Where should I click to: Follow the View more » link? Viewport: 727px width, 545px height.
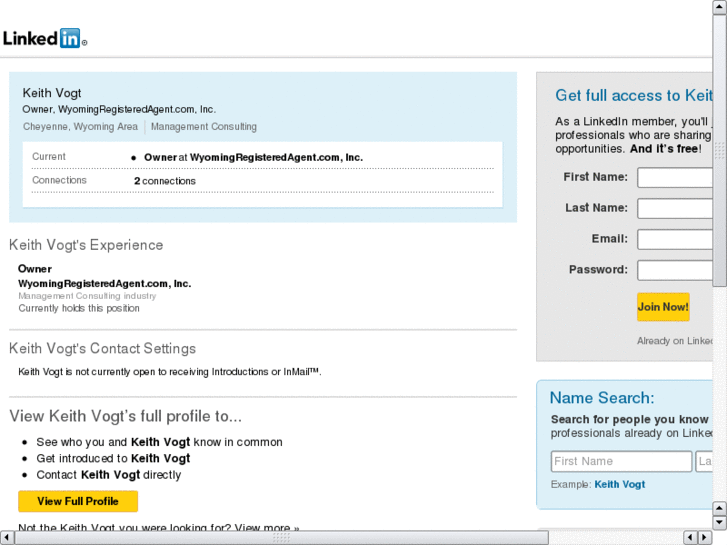tap(267, 528)
